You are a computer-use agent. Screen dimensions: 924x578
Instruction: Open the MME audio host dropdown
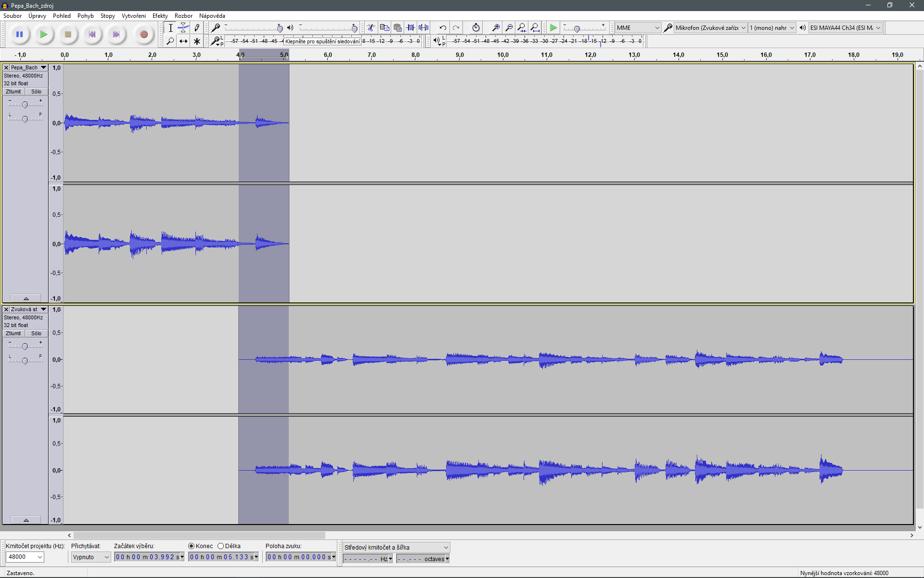coord(638,27)
